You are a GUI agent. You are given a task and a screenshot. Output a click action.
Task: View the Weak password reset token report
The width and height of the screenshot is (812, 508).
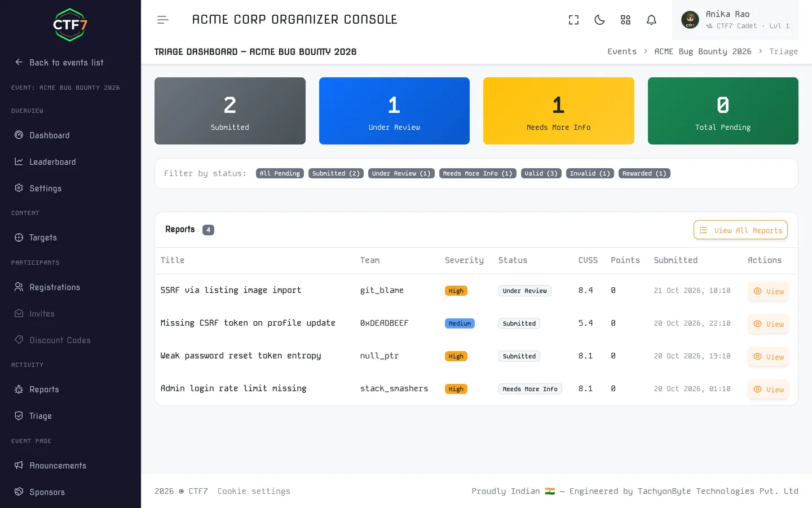pos(769,357)
